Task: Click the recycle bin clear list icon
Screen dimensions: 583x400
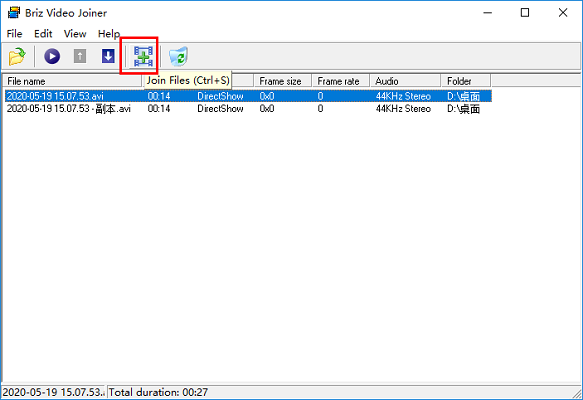Action: tap(178, 57)
